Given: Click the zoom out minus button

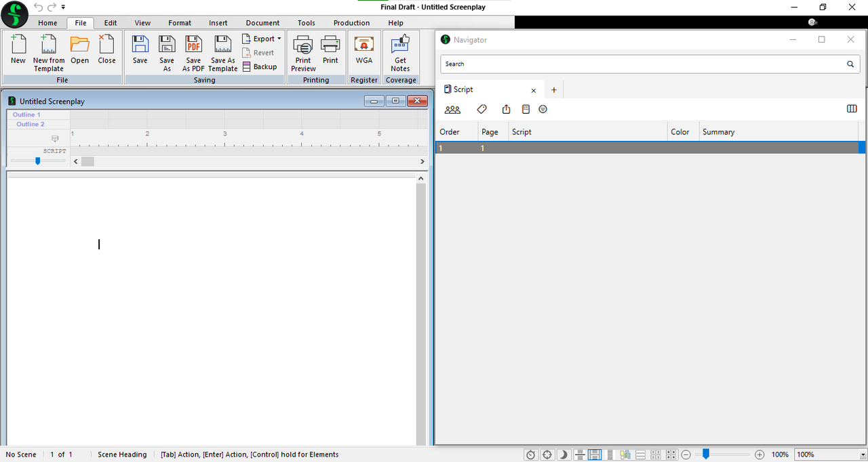Looking at the screenshot, I should click(x=686, y=455).
